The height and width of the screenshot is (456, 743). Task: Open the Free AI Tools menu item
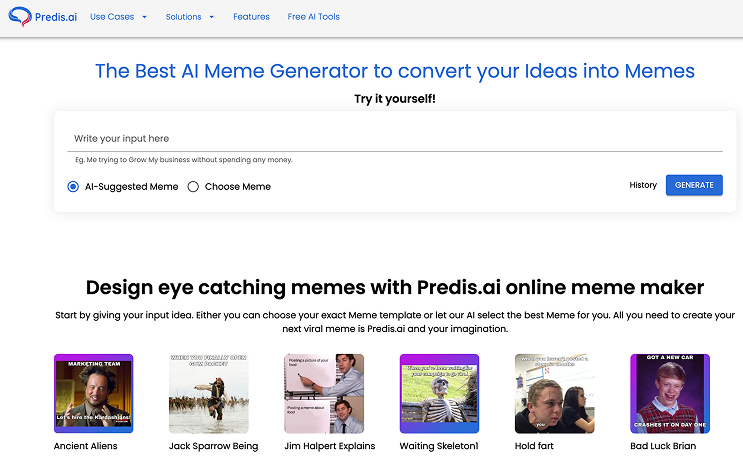(x=314, y=17)
